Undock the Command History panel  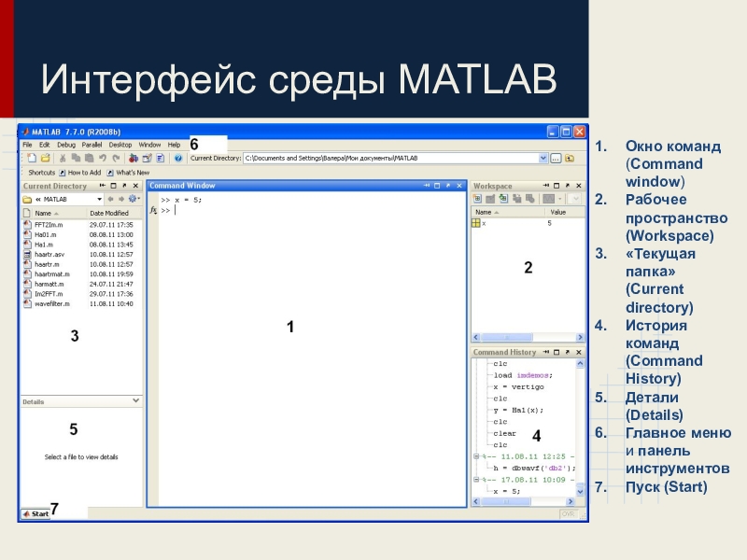click(568, 352)
